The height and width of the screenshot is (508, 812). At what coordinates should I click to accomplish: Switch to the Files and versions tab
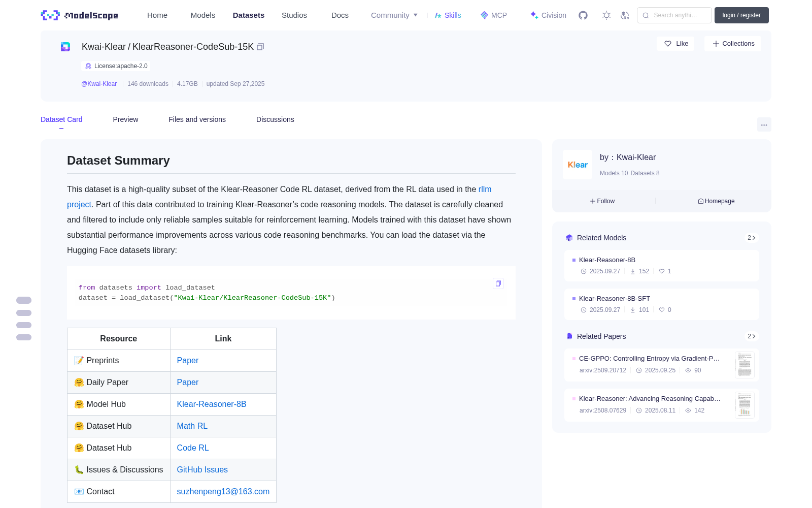[x=197, y=119]
